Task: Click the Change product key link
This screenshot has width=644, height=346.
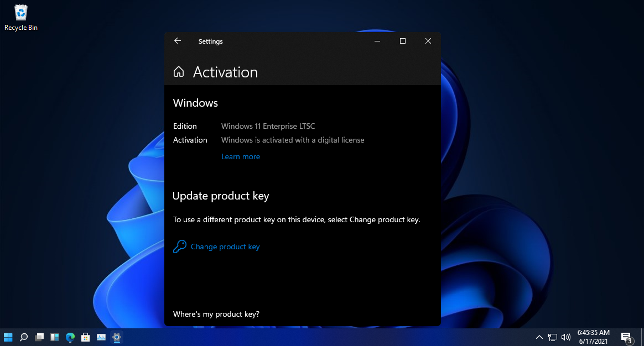Action: tap(225, 247)
